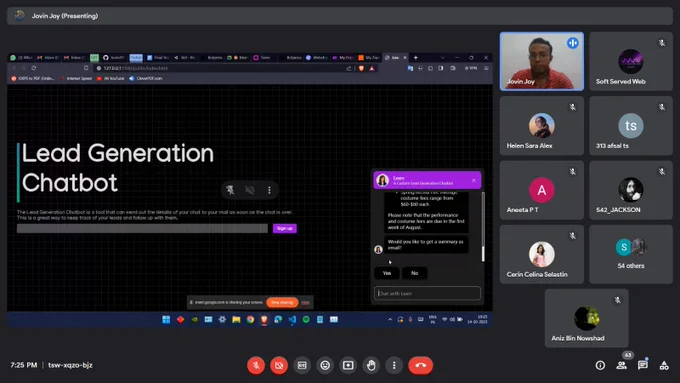
Task: Open the YouTube bookmark
Action: 111,79
